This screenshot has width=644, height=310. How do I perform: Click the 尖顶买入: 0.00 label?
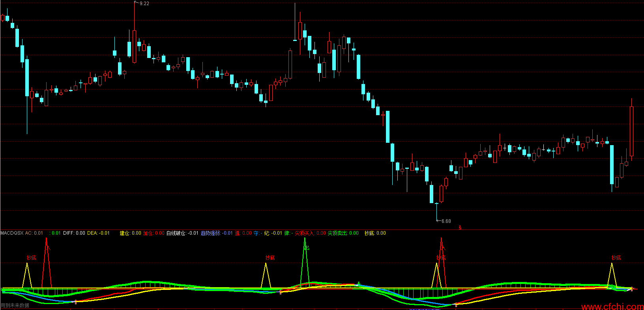coord(310,233)
